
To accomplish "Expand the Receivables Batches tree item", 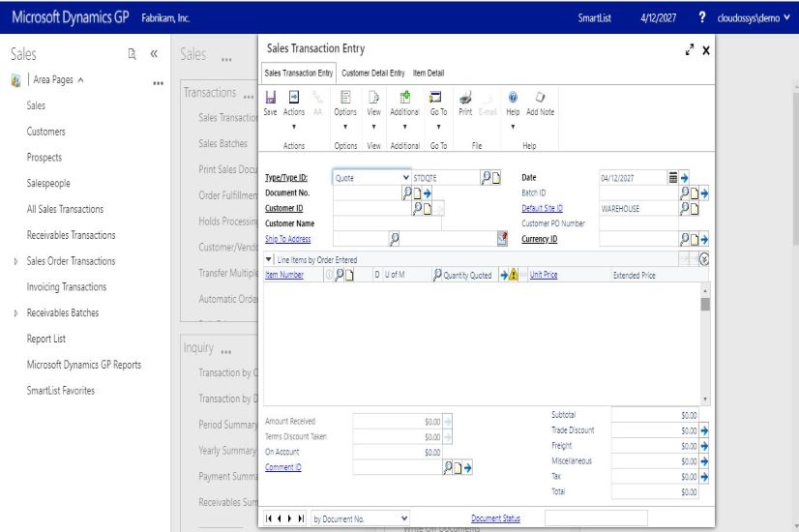I will [15, 312].
